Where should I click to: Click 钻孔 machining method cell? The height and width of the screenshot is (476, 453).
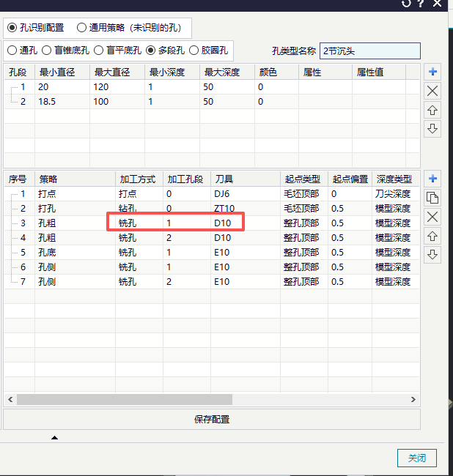(x=139, y=209)
